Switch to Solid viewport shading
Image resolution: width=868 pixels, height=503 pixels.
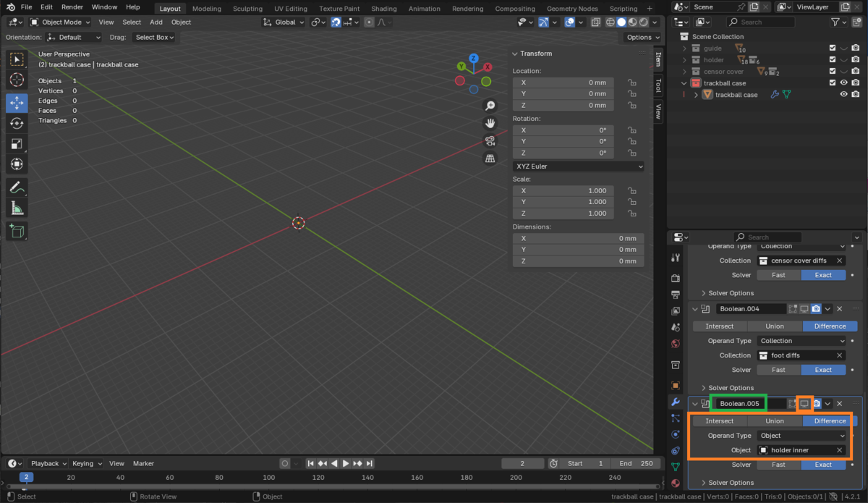(621, 22)
